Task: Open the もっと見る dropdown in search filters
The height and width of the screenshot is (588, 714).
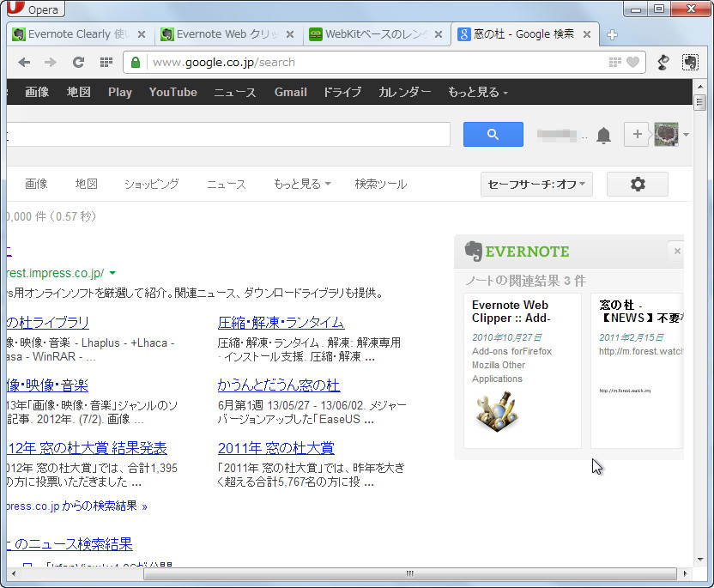Action: pos(298,184)
